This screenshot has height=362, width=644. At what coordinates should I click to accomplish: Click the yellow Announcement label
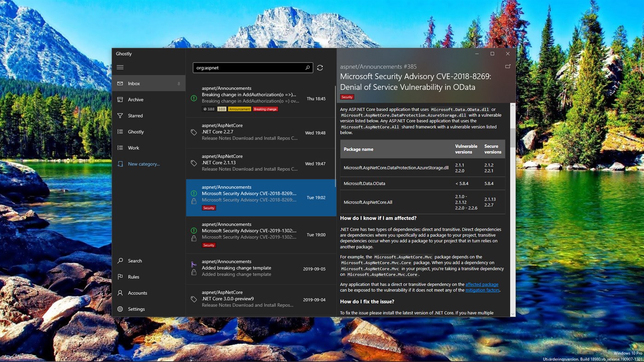240,109
